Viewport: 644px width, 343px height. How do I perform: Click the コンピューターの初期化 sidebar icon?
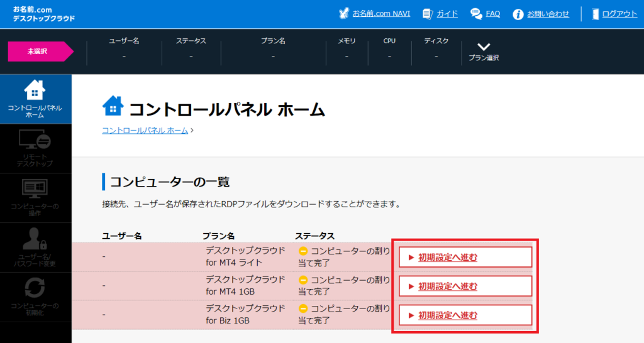click(x=35, y=288)
